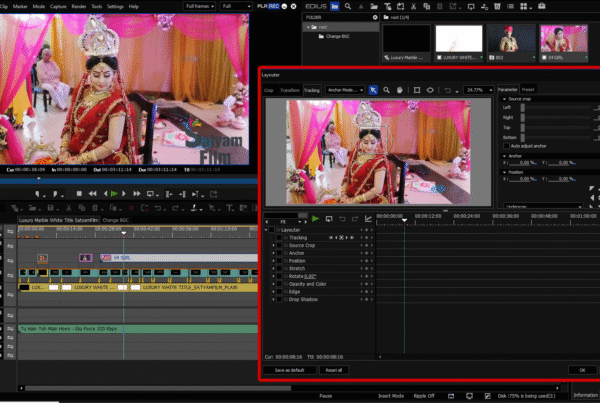The image size is (600, 403).
Task: Enable Auto adjust anchor checkbox
Action: 506,146
